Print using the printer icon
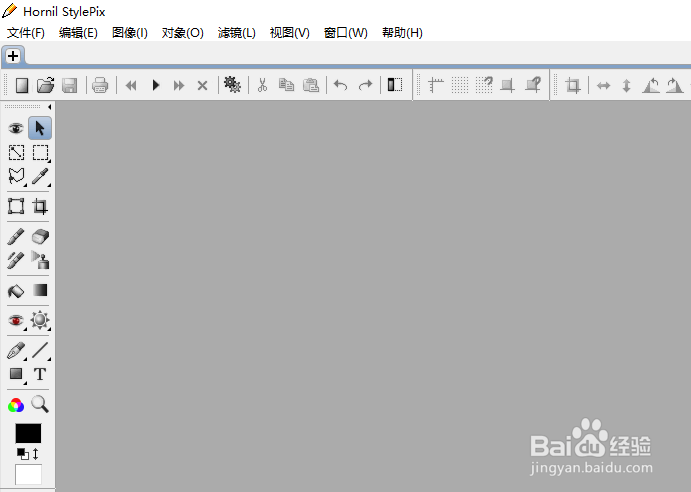 100,85
